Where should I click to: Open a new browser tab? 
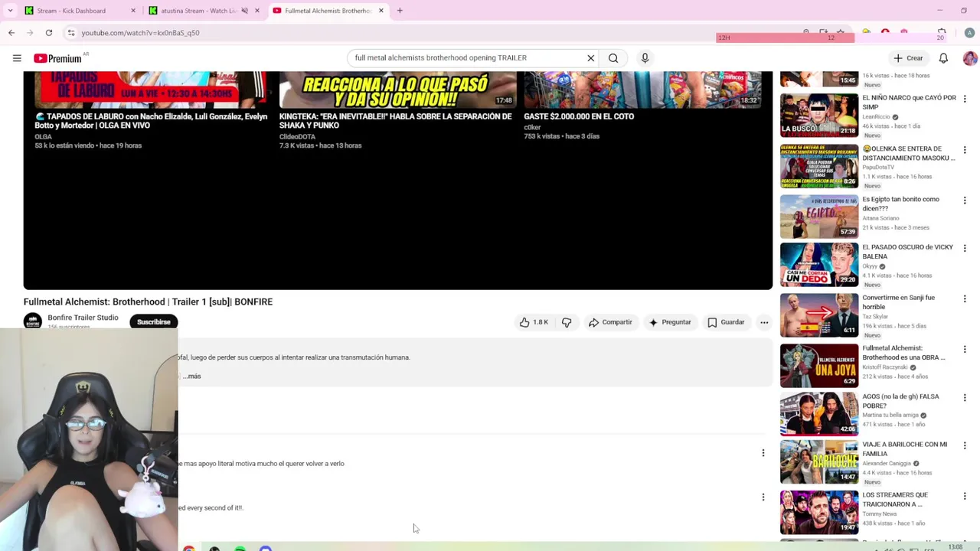point(400,11)
